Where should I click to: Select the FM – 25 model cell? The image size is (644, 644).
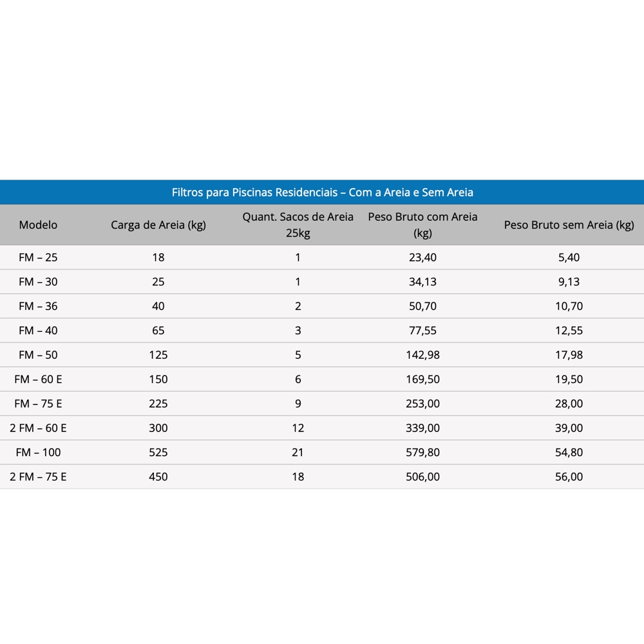(x=38, y=258)
